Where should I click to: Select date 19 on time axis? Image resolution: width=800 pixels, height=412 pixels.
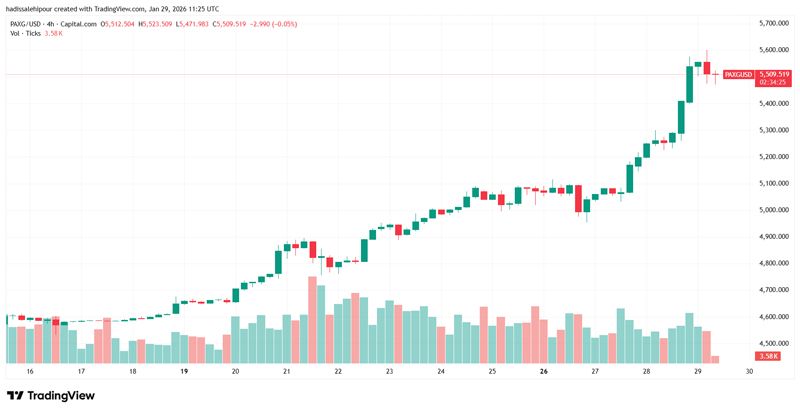click(184, 372)
